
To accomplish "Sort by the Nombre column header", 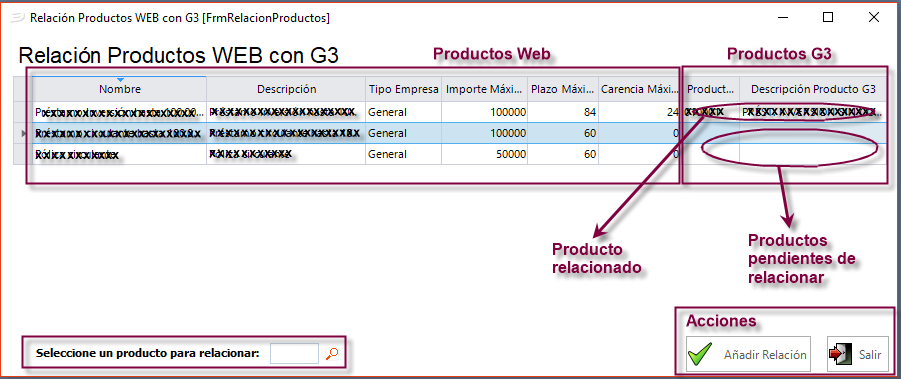I will click(120, 89).
